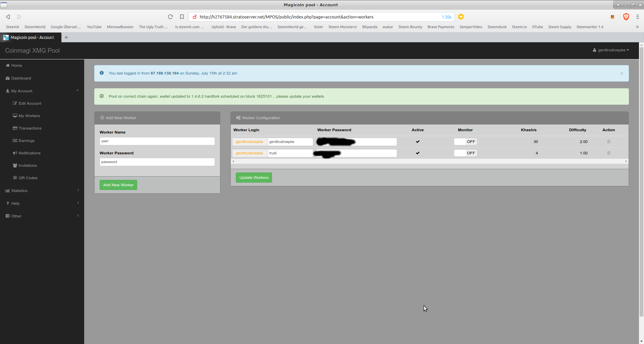Open the SteemWorld bookmark

[35, 27]
